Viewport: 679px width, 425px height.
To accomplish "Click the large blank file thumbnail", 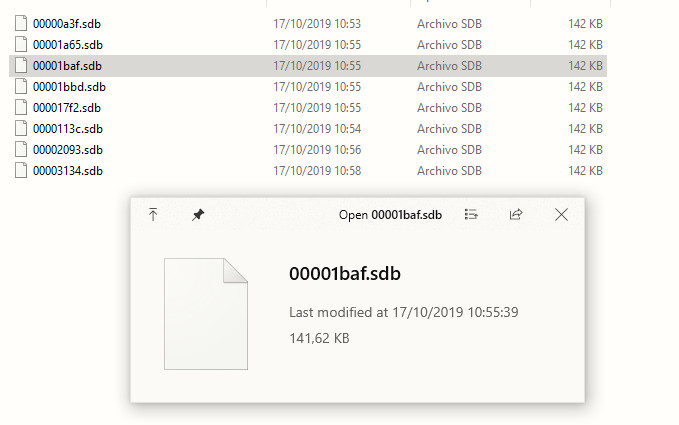I will tap(206, 314).
